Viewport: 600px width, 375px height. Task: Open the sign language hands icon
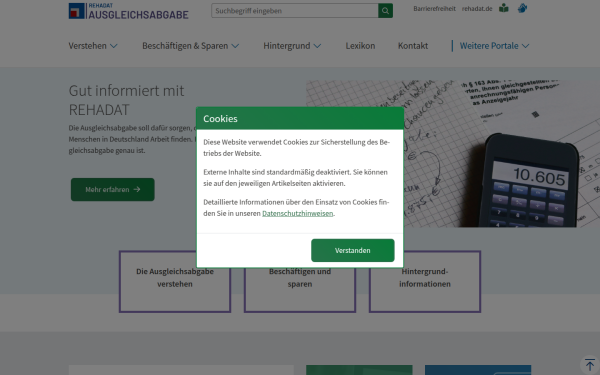click(x=522, y=8)
